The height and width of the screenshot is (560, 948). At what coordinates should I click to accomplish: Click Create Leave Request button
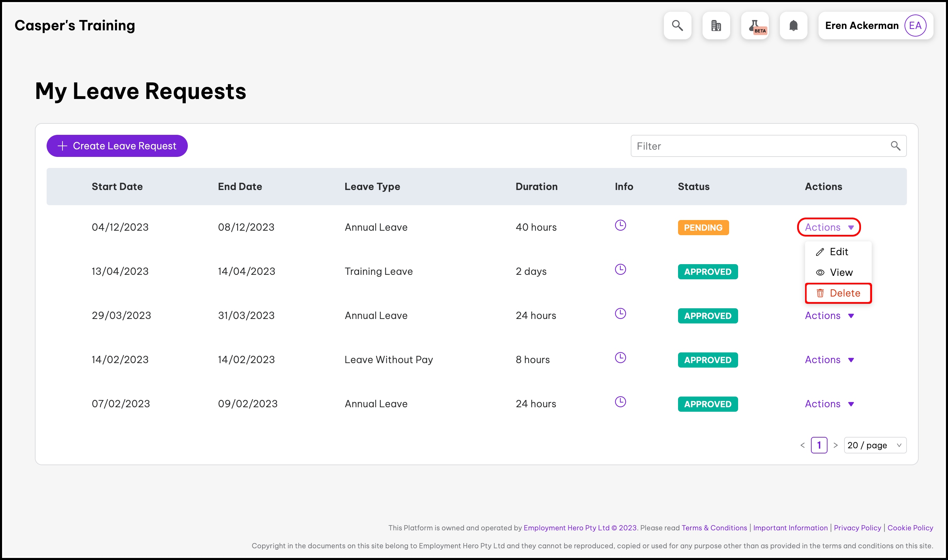tap(117, 146)
